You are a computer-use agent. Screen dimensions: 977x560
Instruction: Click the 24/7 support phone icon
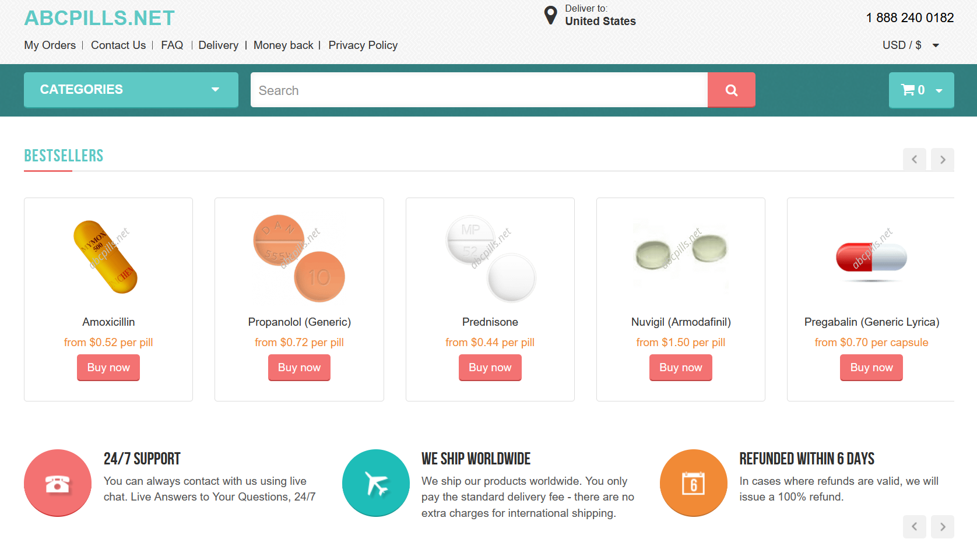click(x=58, y=483)
